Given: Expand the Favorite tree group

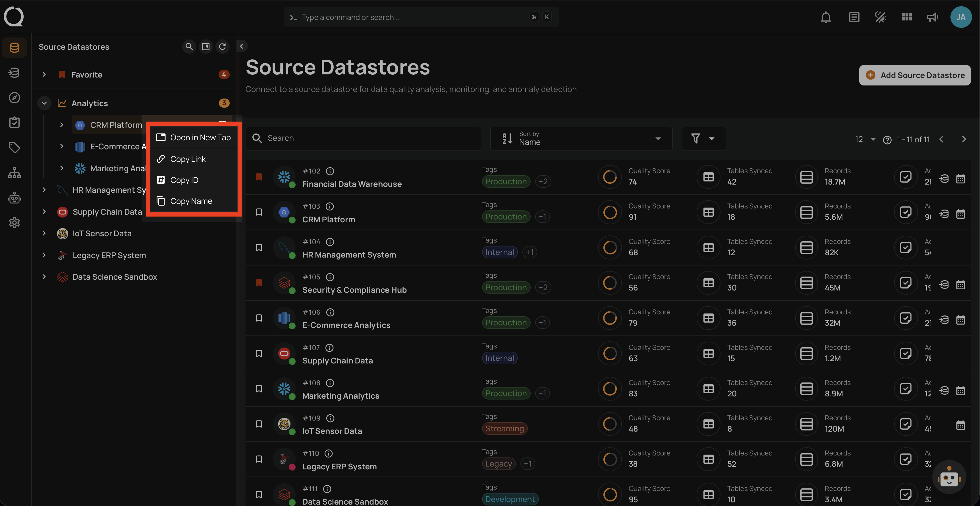Looking at the screenshot, I should pyautogui.click(x=44, y=74).
